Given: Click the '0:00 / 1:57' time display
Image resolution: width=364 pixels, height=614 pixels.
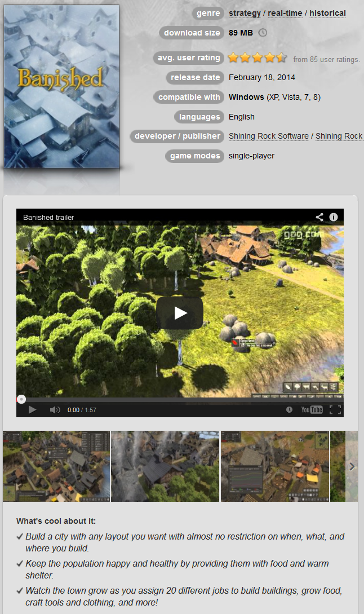Looking at the screenshot, I should point(82,410).
